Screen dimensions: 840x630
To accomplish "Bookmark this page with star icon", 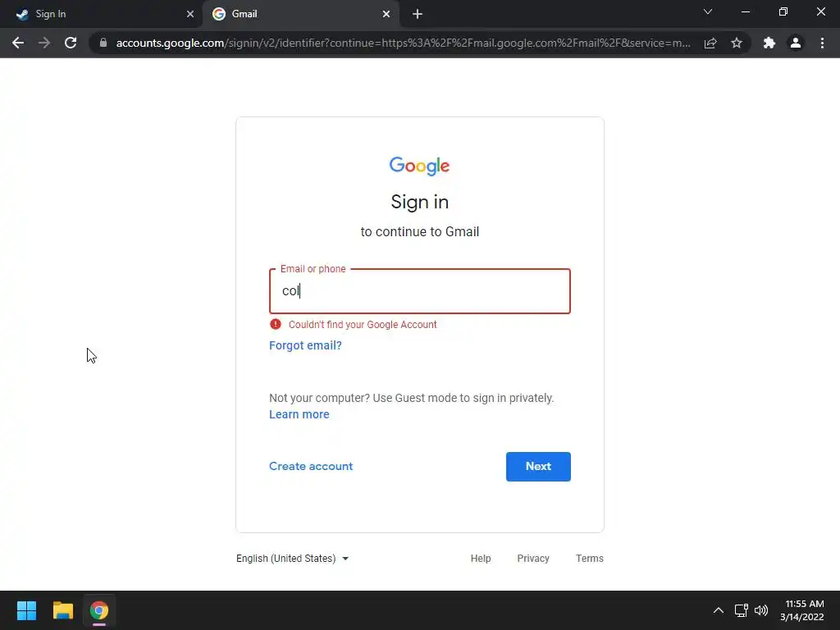I will [x=737, y=43].
